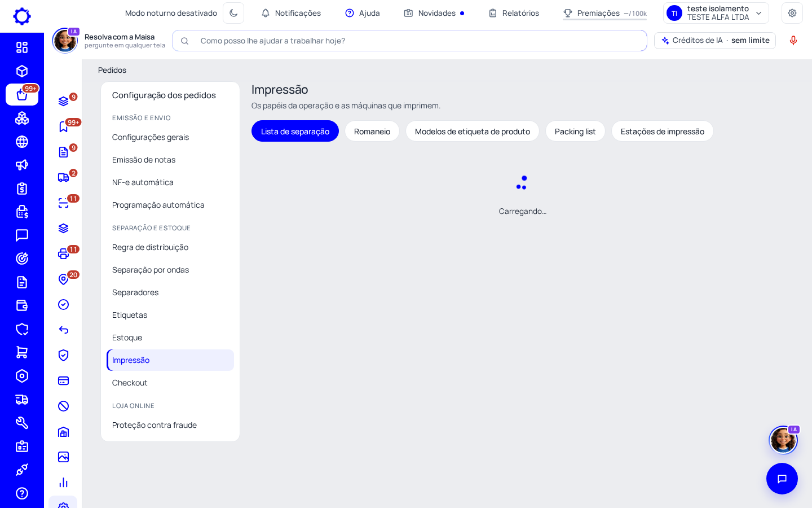Click the map pin icon with badge 20
The height and width of the screenshot is (508, 812).
[64, 279]
